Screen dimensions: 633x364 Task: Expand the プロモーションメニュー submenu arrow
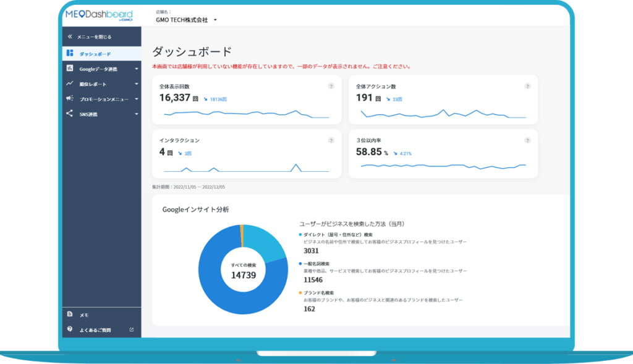[137, 99]
